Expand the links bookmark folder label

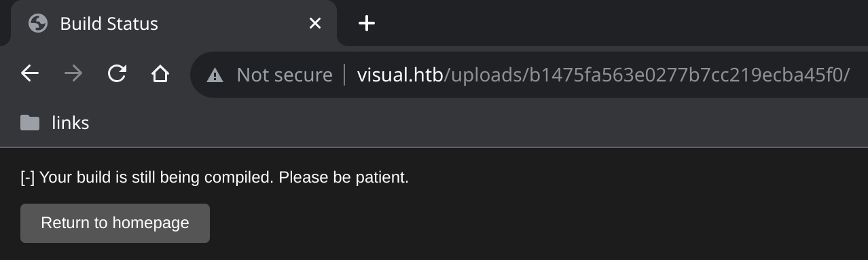coord(71,123)
